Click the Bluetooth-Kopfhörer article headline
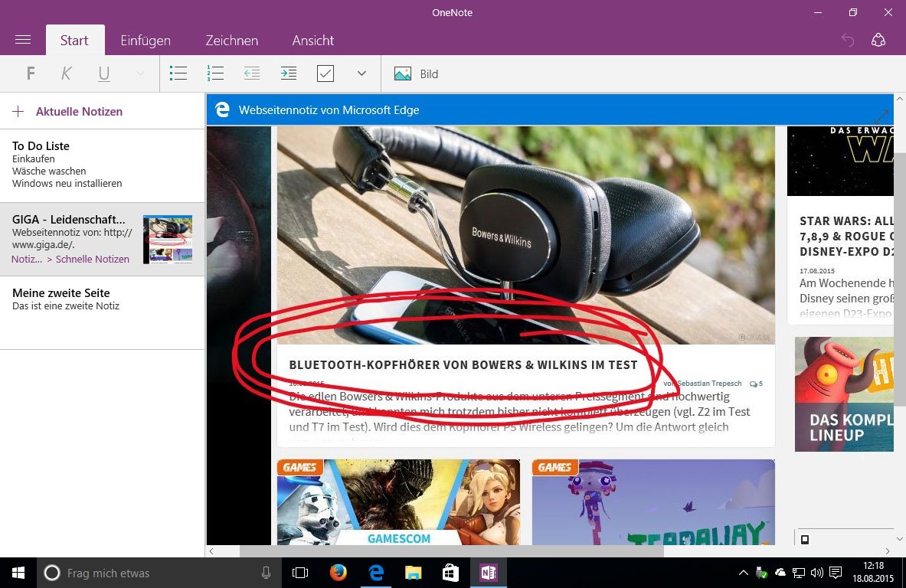The width and height of the screenshot is (906, 588). 463,365
